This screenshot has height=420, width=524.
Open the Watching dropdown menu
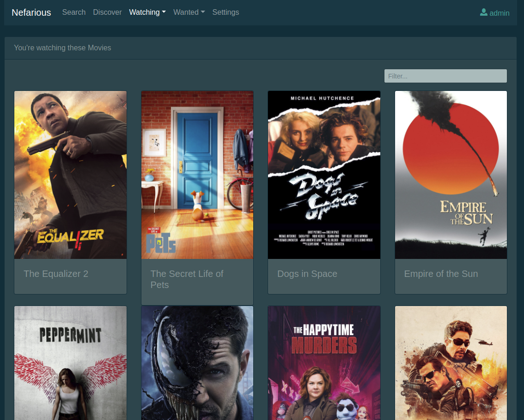tap(147, 12)
